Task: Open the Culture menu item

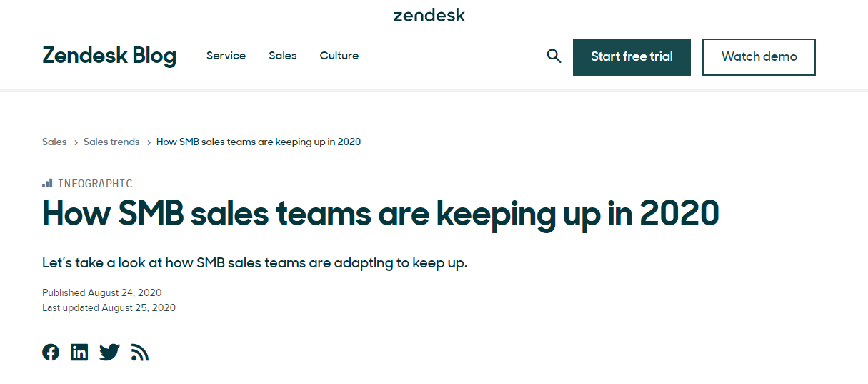Action: pyautogui.click(x=339, y=56)
